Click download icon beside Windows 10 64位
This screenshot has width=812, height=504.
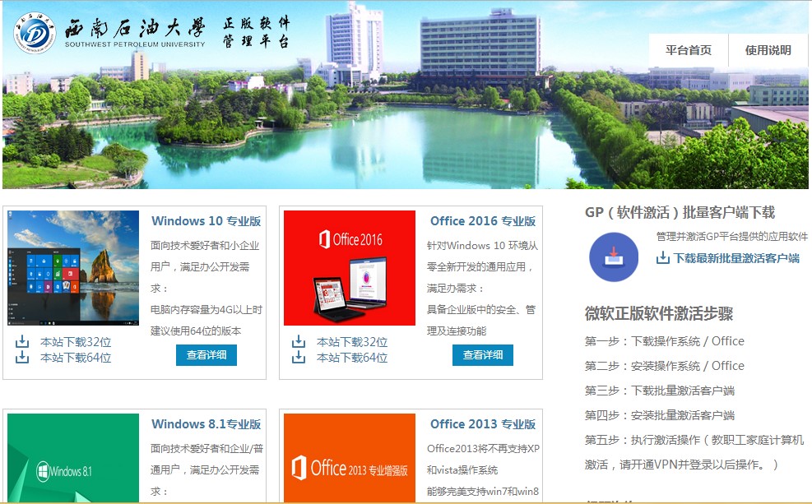(22, 357)
